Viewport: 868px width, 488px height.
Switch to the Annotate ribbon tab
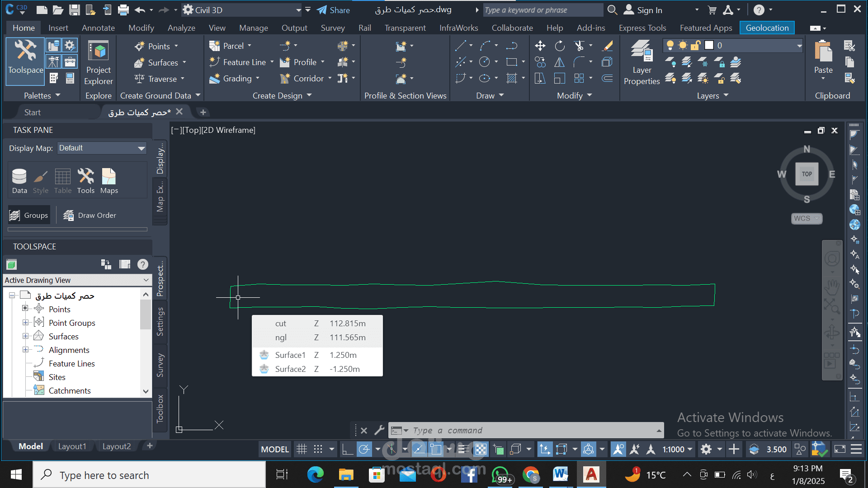click(98, 28)
